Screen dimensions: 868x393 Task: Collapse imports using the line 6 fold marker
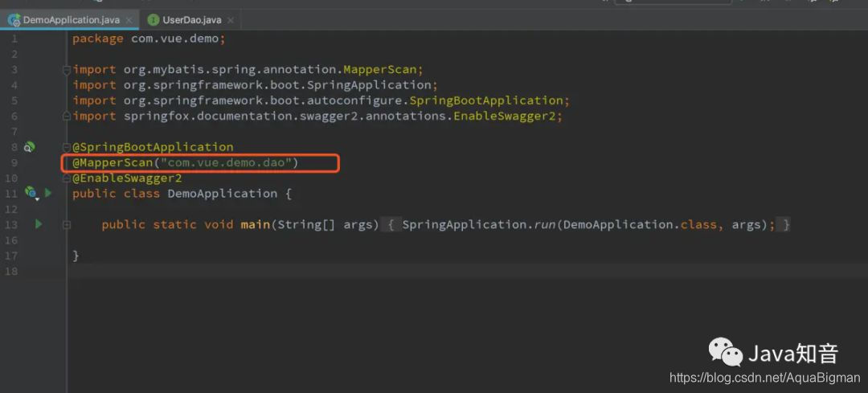pyautogui.click(x=67, y=117)
